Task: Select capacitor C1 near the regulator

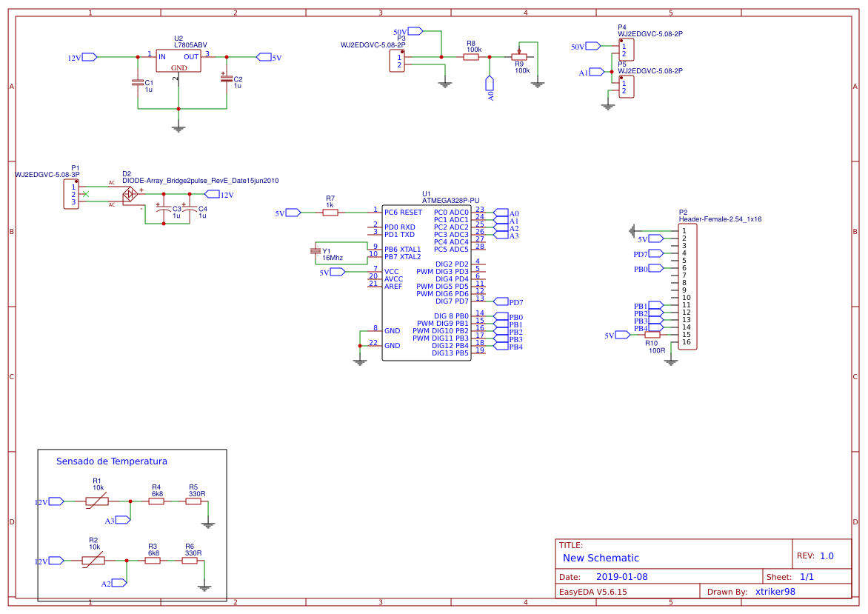Action: (137, 81)
